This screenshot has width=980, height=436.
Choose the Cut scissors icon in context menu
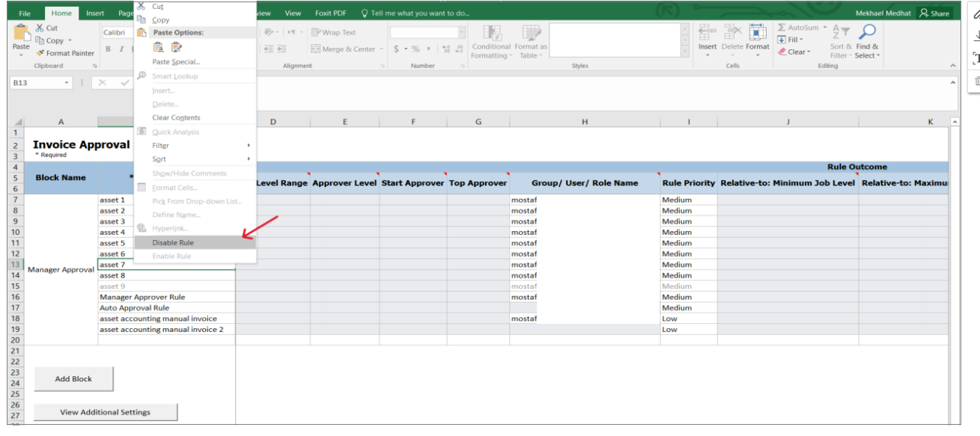point(141,6)
